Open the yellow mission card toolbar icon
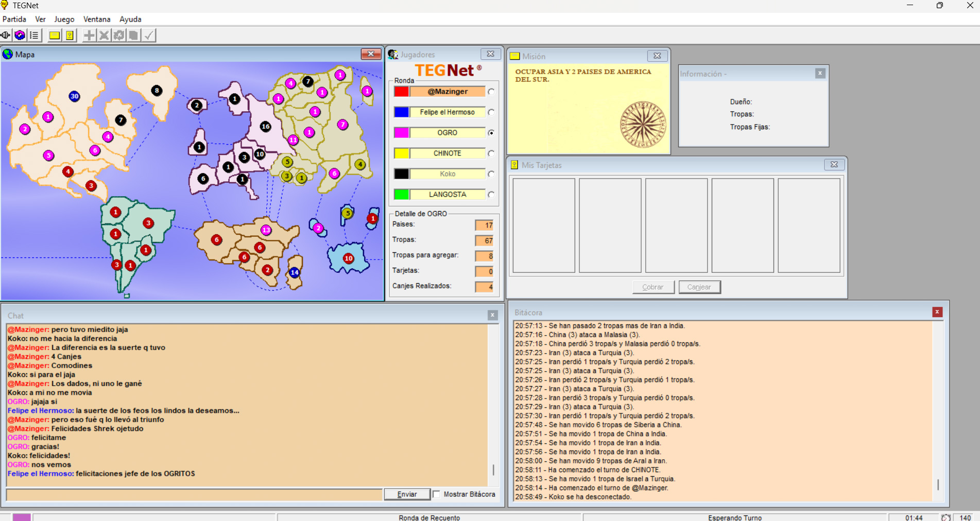The image size is (980, 521). [54, 35]
